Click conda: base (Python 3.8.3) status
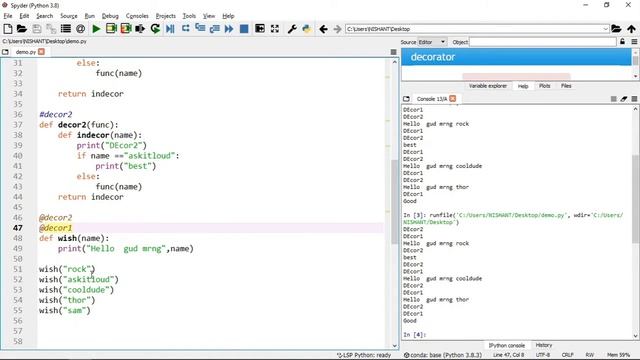Image resolution: width=640 pixels, height=360 pixels. pyautogui.click(x=443, y=355)
